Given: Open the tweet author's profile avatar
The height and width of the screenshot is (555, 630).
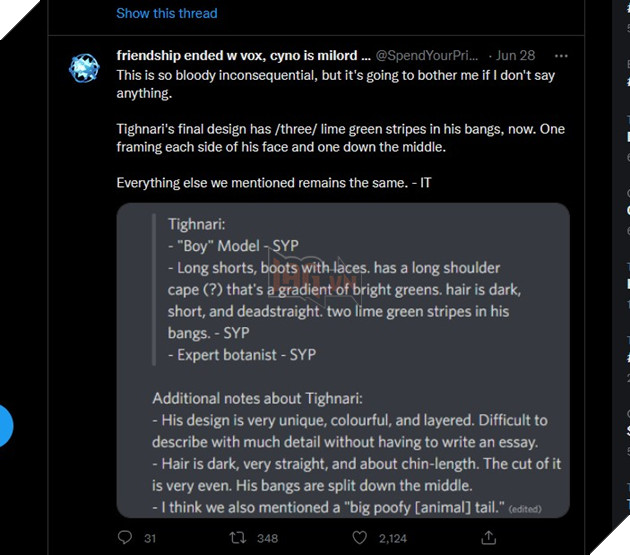Looking at the screenshot, I should point(84,68).
